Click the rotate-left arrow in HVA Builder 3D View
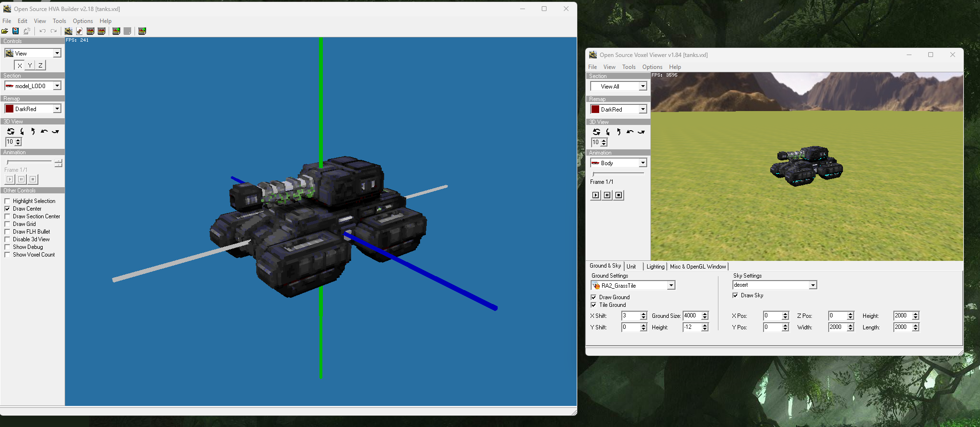The width and height of the screenshot is (980, 427). [x=44, y=131]
